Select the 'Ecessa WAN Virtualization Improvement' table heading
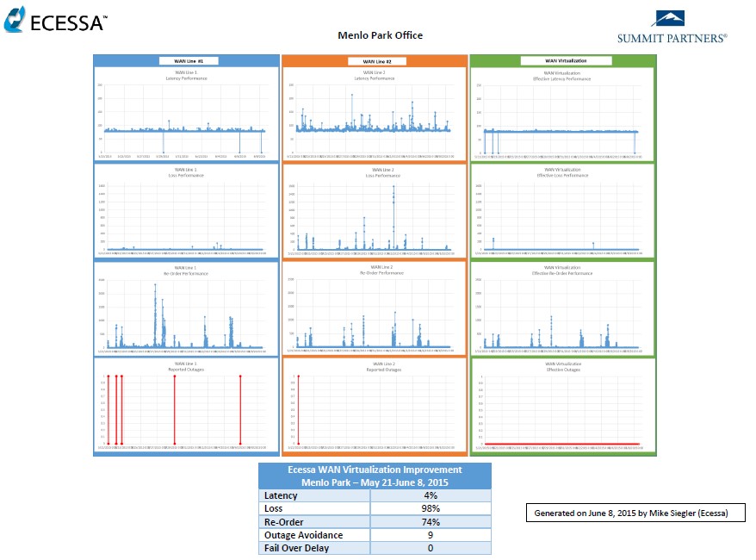 click(x=375, y=470)
